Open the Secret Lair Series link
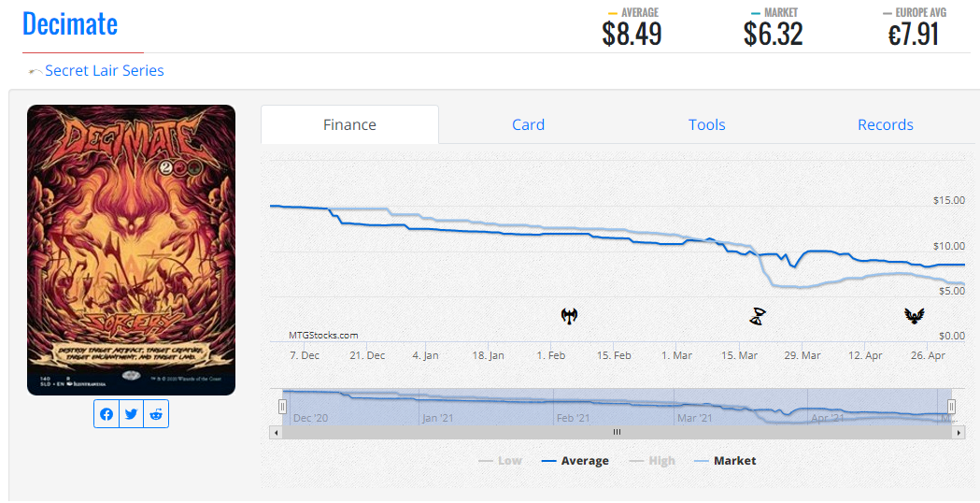Screen dimensions: 980x503 coord(105,71)
